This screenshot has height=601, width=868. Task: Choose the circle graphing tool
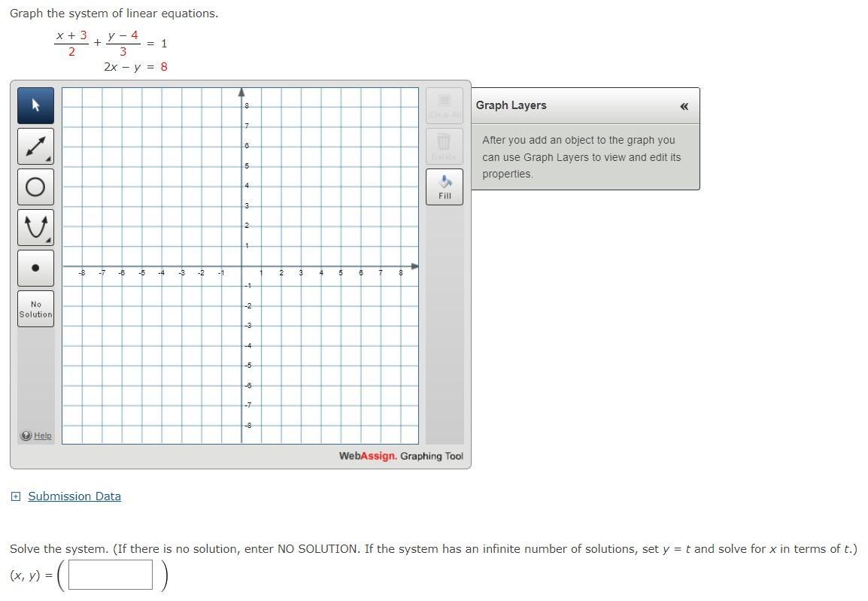tap(35, 187)
